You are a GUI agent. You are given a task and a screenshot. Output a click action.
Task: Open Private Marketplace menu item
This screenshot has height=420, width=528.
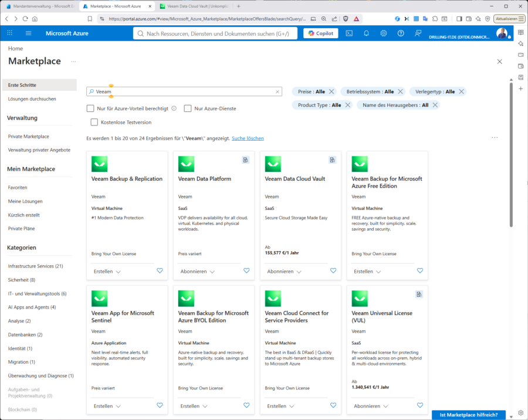[x=29, y=137]
